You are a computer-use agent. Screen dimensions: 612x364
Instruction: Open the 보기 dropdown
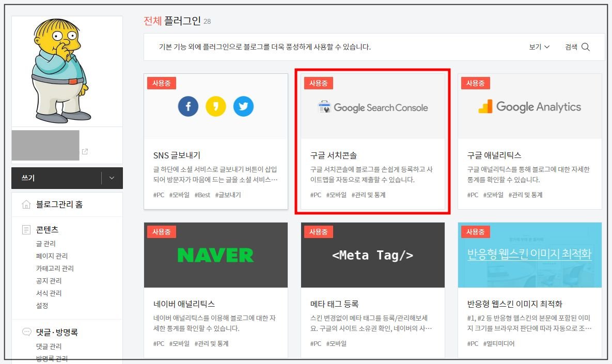[x=539, y=47]
